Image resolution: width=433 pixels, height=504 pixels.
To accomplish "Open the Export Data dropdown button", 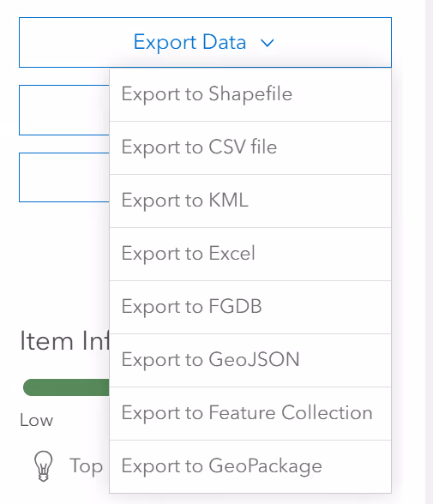I will (205, 43).
